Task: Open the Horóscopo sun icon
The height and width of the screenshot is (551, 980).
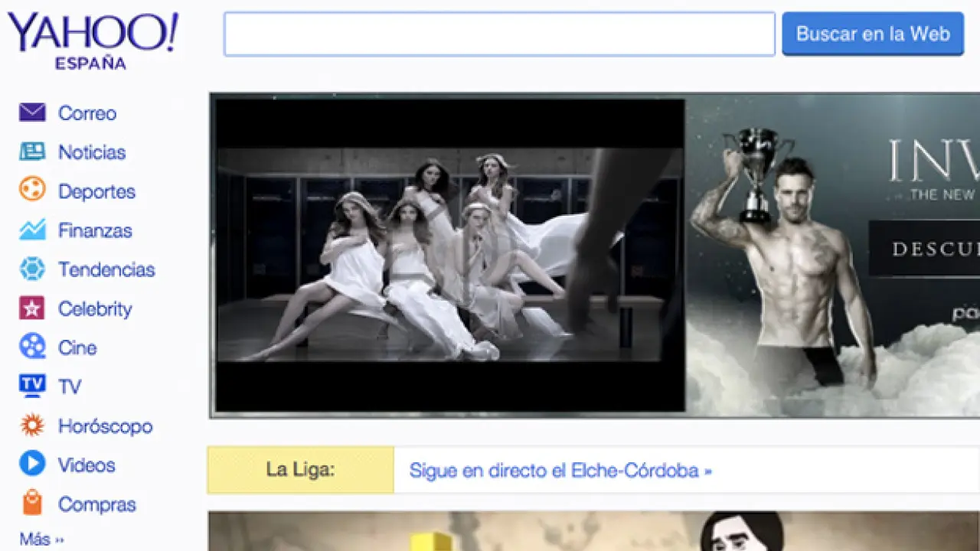Action: (32, 425)
